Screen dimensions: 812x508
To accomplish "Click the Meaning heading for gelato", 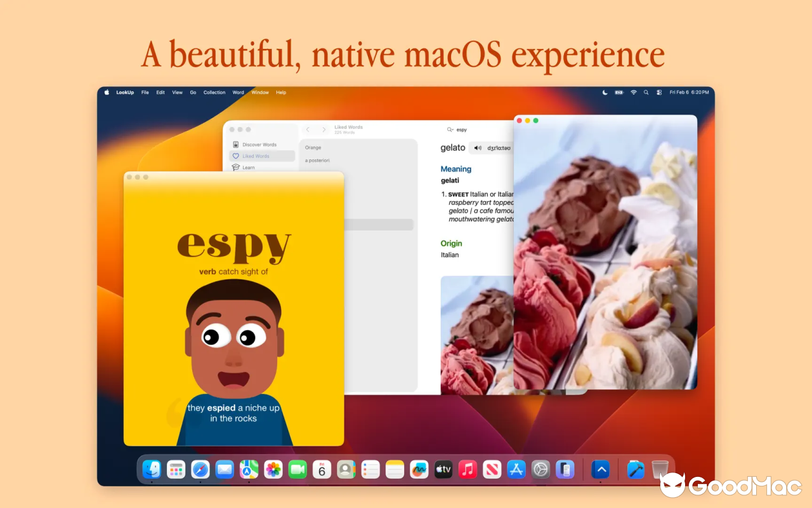I will [456, 169].
